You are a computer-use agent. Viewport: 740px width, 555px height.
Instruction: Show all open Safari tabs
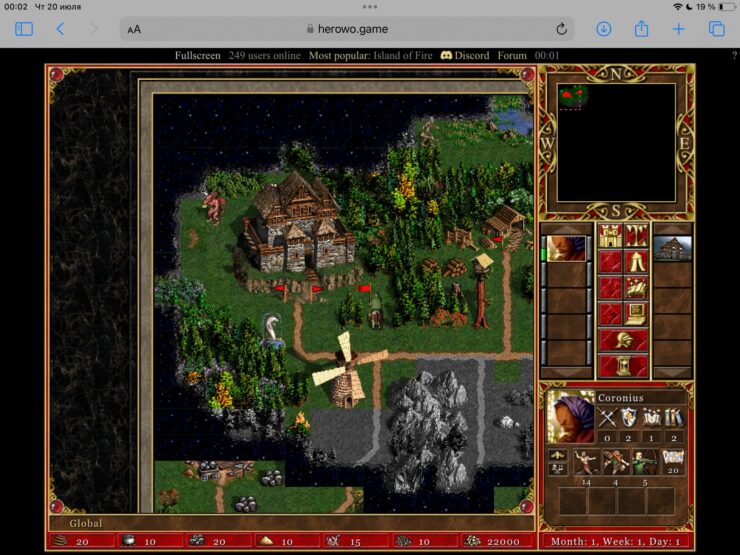(716, 29)
